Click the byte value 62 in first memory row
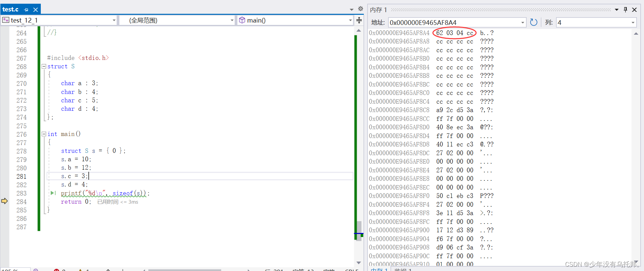 pyautogui.click(x=440, y=33)
